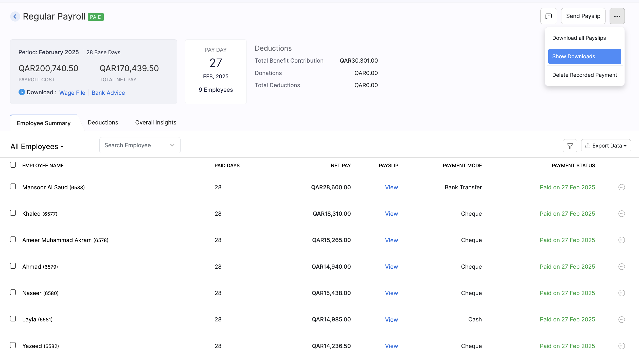Open the All Employees dropdown
Image resolution: width=639 pixels, height=364 pixels.
point(37,146)
